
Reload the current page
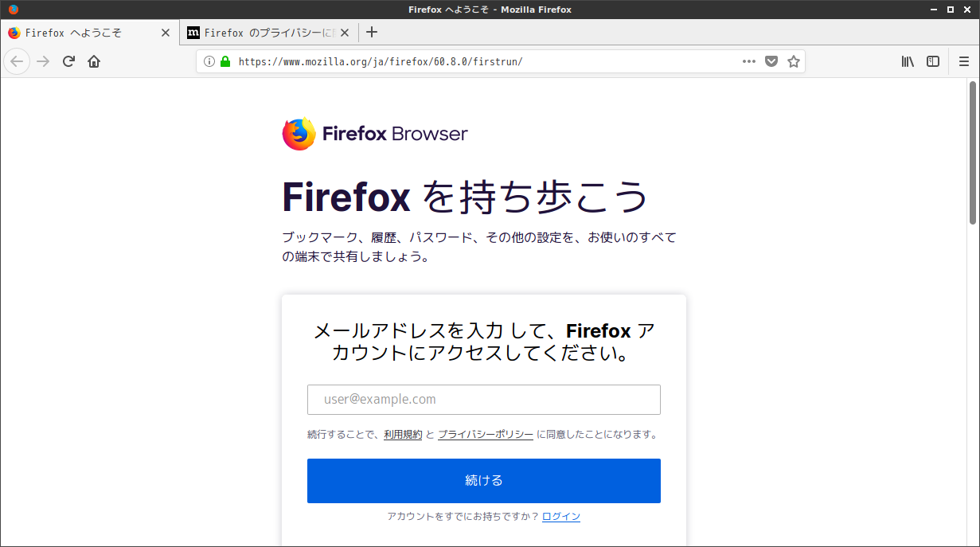pos(68,61)
